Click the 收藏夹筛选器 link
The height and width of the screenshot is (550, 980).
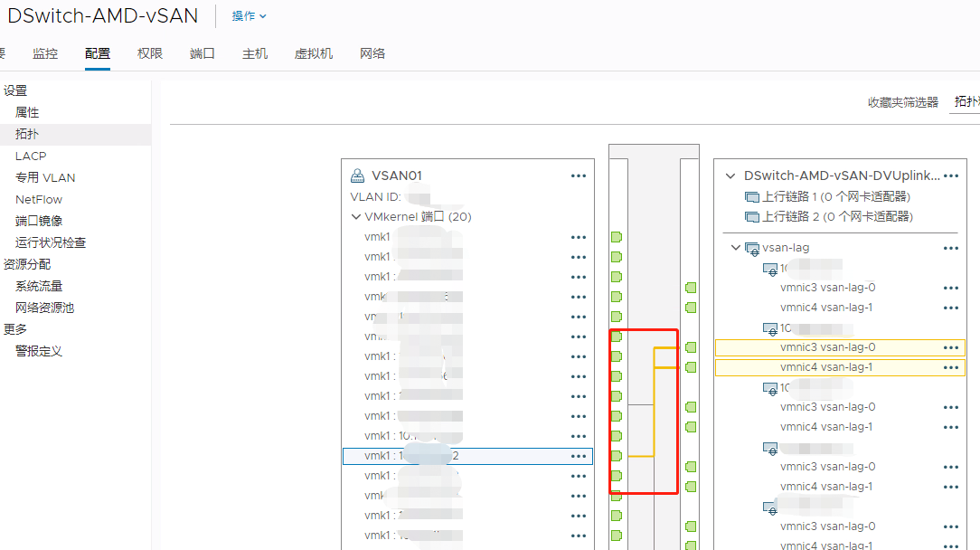pyautogui.click(x=903, y=101)
